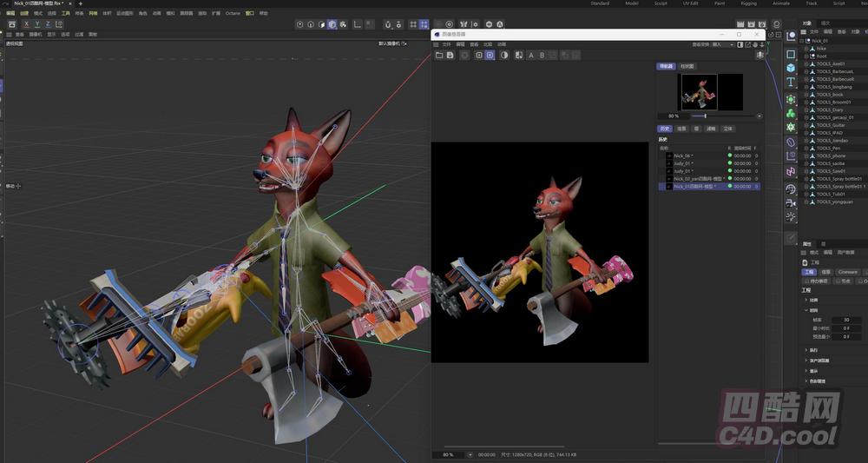Image resolution: width=868 pixels, height=463 pixels.
Task: Toggle the X axis lock
Action: pyautogui.click(x=26, y=24)
